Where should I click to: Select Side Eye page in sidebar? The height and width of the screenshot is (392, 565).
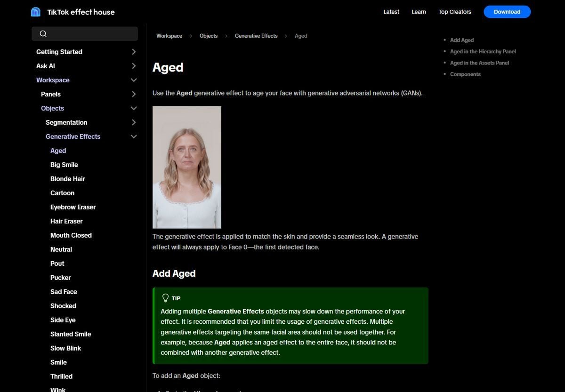(x=63, y=320)
